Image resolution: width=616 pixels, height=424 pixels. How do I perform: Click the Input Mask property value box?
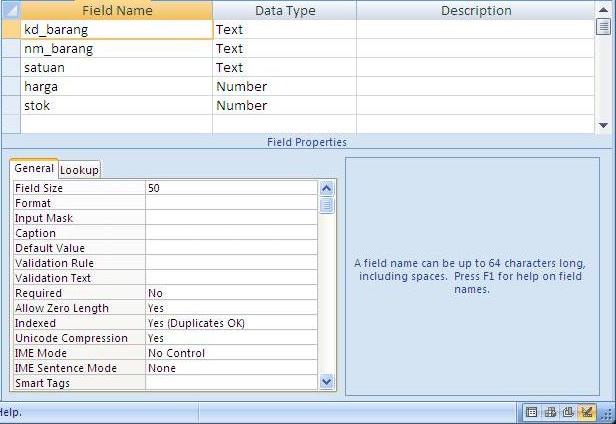[x=231, y=218]
